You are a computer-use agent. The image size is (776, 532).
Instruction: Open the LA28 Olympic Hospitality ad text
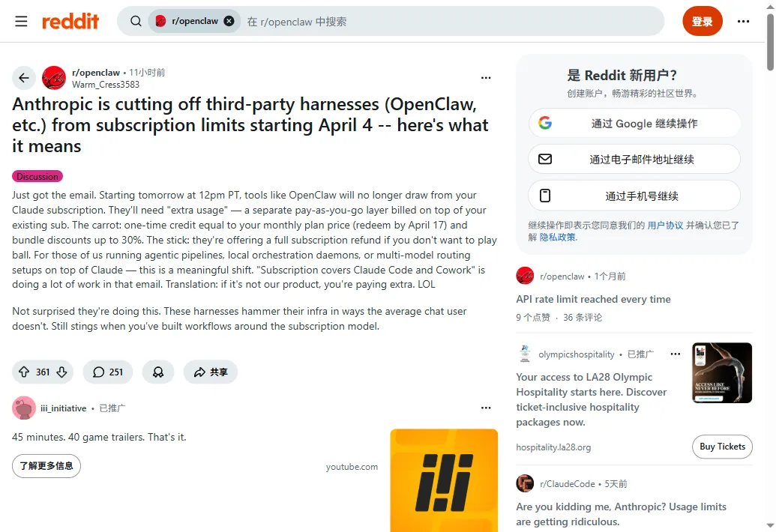click(592, 399)
